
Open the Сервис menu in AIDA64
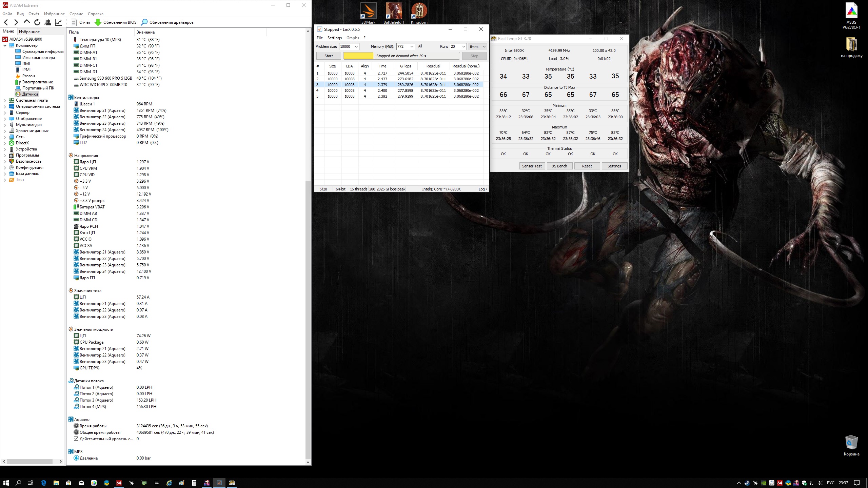tap(76, 14)
